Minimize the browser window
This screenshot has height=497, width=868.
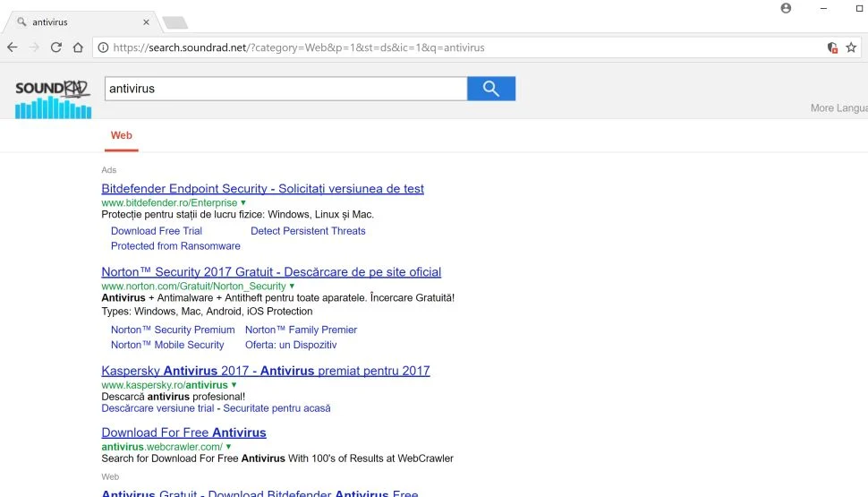tap(823, 8)
